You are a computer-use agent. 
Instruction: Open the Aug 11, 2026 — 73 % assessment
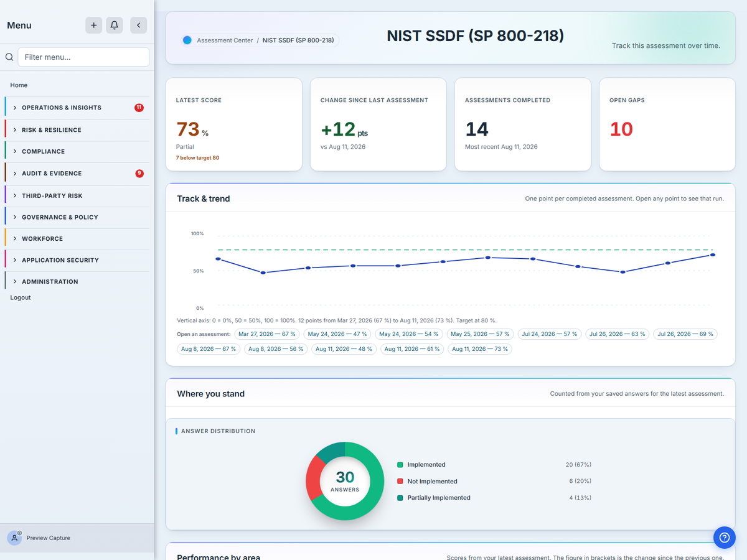coord(480,349)
